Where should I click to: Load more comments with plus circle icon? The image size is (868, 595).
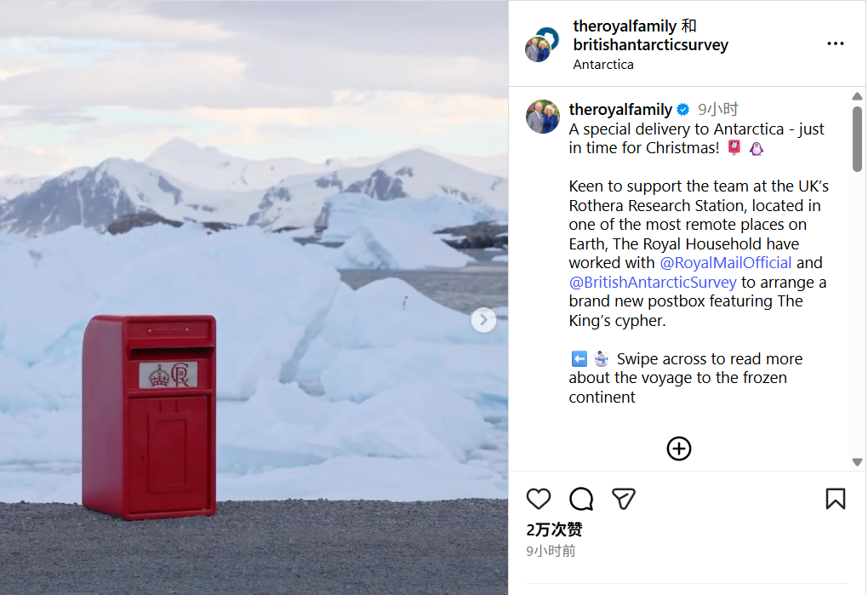(679, 449)
